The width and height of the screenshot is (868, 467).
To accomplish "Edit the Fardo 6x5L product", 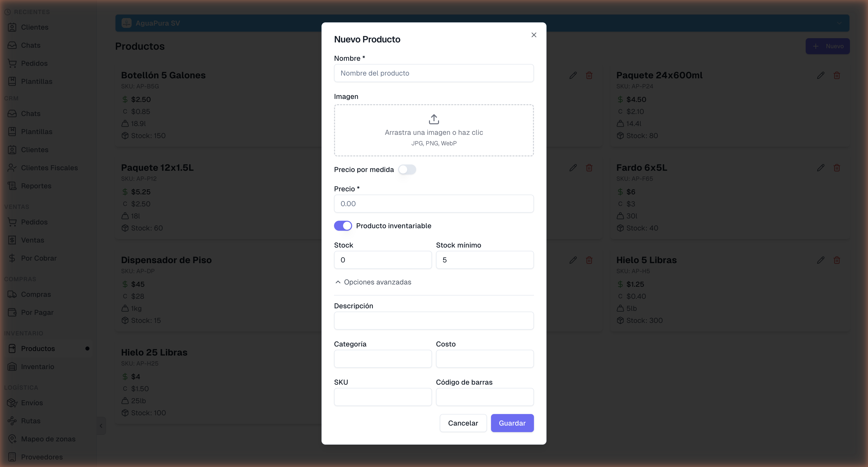I will coord(821,168).
